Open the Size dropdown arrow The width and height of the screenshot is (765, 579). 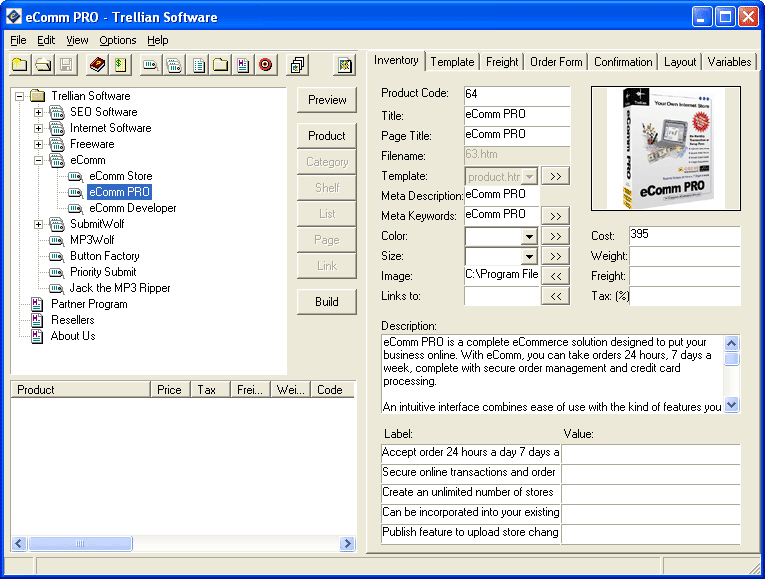tap(529, 257)
